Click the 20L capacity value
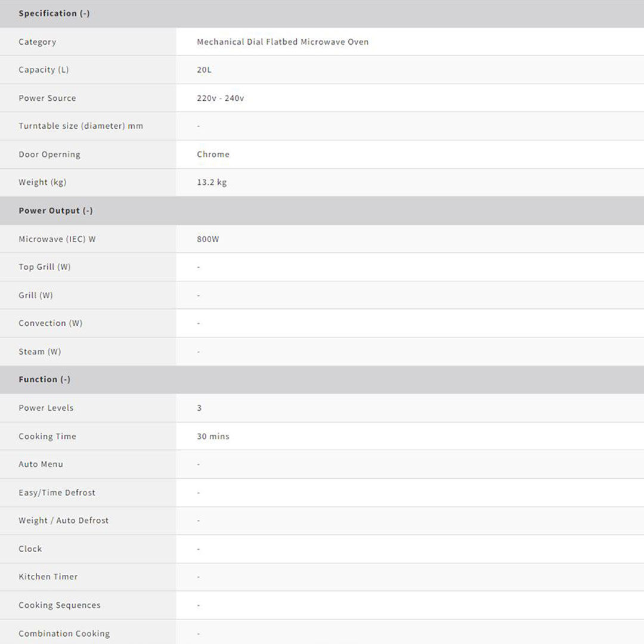The image size is (644, 644). click(x=204, y=70)
